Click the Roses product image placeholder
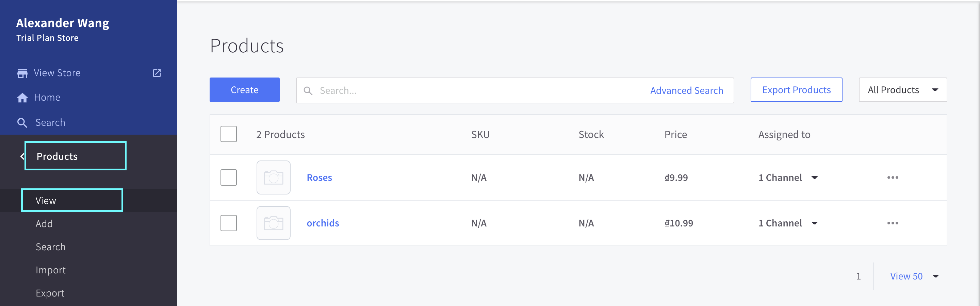The width and height of the screenshot is (980, 306). point(274,177)
